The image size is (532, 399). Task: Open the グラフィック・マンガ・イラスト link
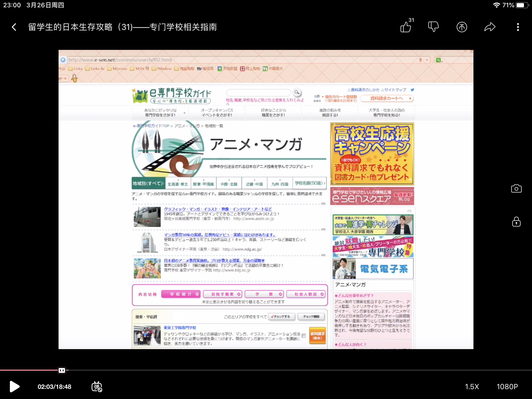point(218,209)
